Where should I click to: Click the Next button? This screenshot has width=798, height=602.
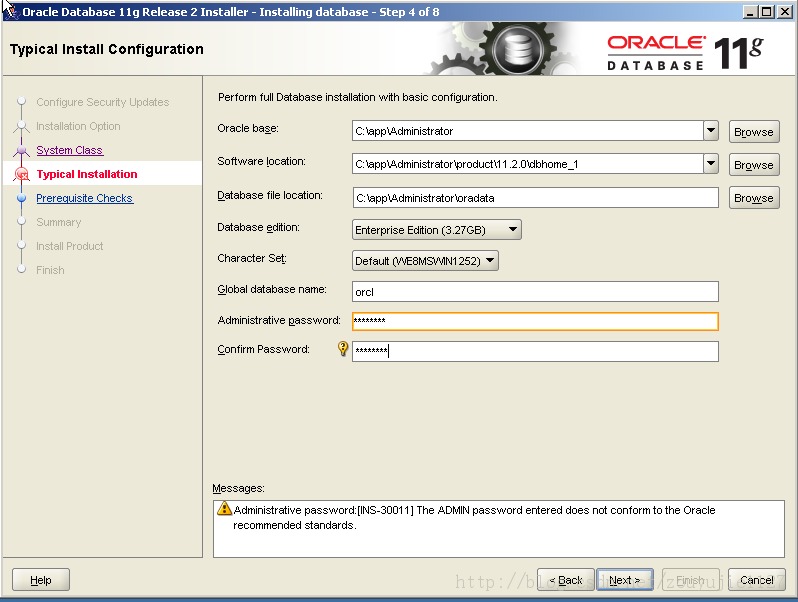pos(624,580)
